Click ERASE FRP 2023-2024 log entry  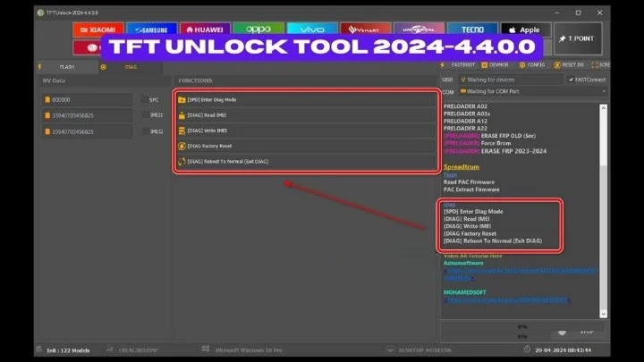click(495, 151)
